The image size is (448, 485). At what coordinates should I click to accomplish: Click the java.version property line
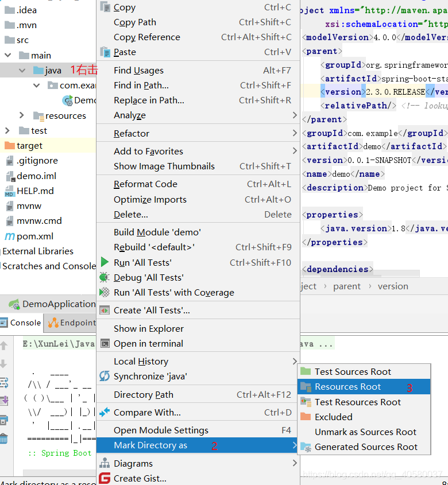pos(384,228)
